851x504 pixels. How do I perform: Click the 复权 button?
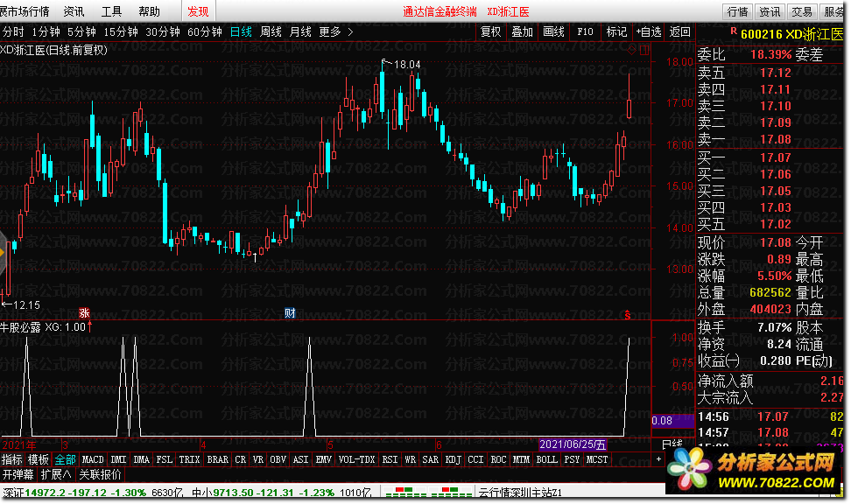pyautogui.click(x=491, y=32)
